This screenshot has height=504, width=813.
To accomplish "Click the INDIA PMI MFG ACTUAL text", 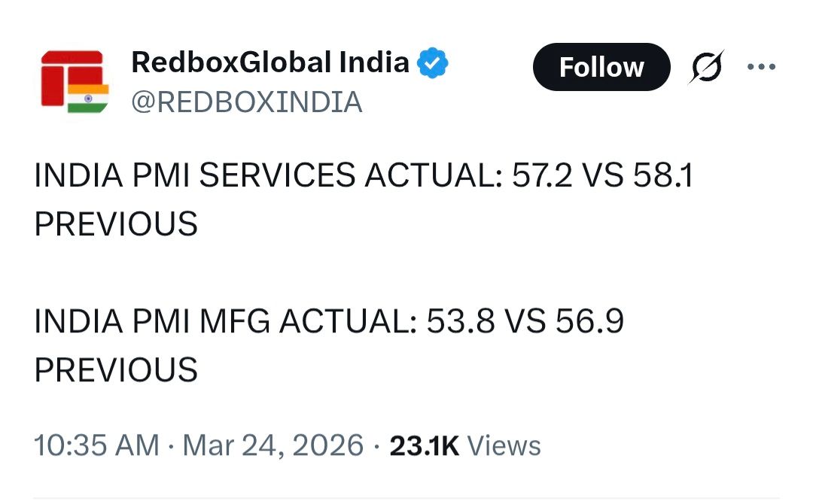I will (225, 322).
